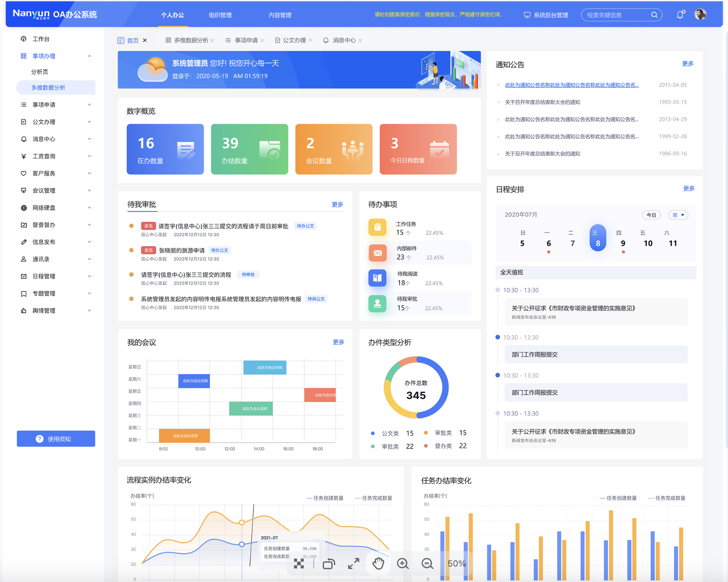Click 更多 in 待我审批 panel
728x582 pixels.
(337, 204)
